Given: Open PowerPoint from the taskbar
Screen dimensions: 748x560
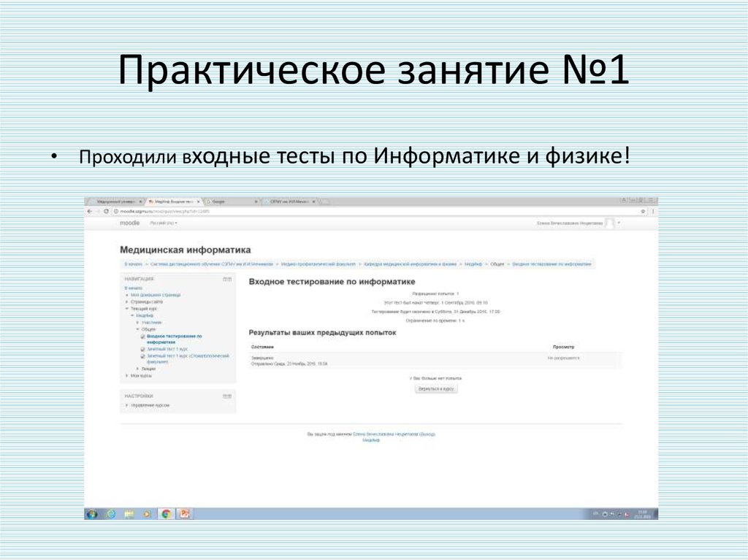Looking at the screenshot, I should coord(183,513).
